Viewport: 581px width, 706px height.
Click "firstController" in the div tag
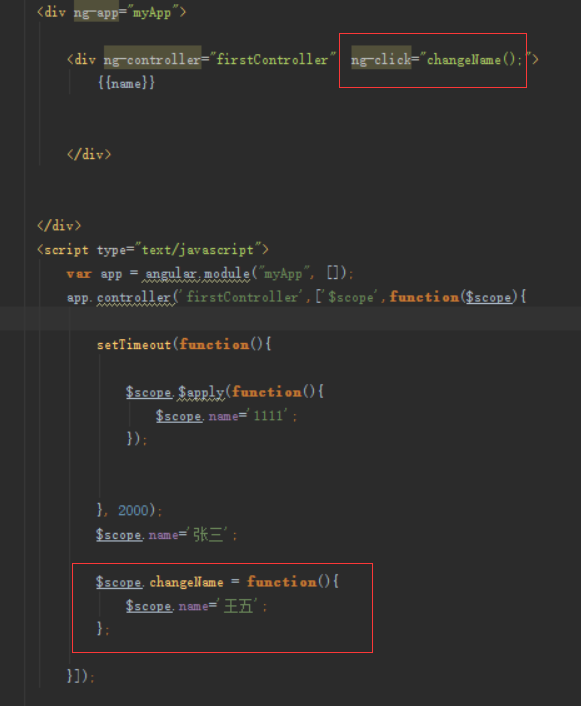272,59
